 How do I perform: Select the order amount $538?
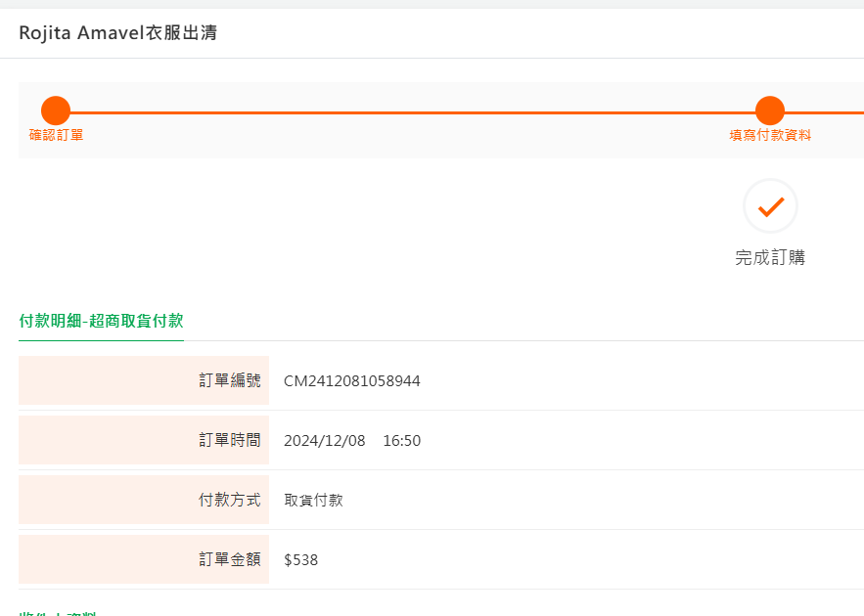(x=300, y=560)
